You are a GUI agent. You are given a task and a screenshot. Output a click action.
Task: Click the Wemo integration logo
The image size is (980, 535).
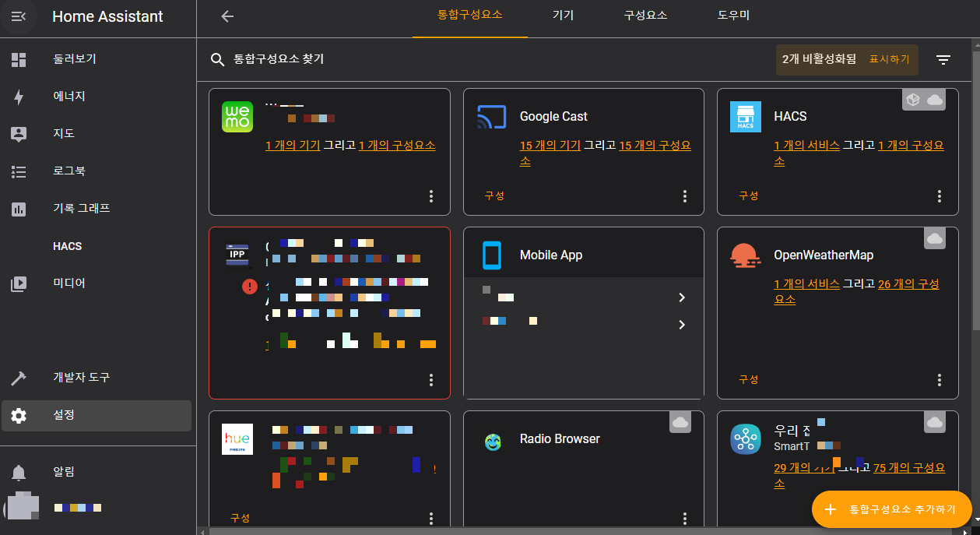click(x=237, y=117)
